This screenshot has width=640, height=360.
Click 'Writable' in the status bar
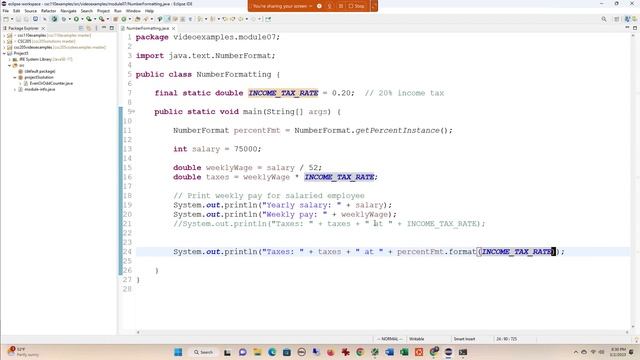417,339
